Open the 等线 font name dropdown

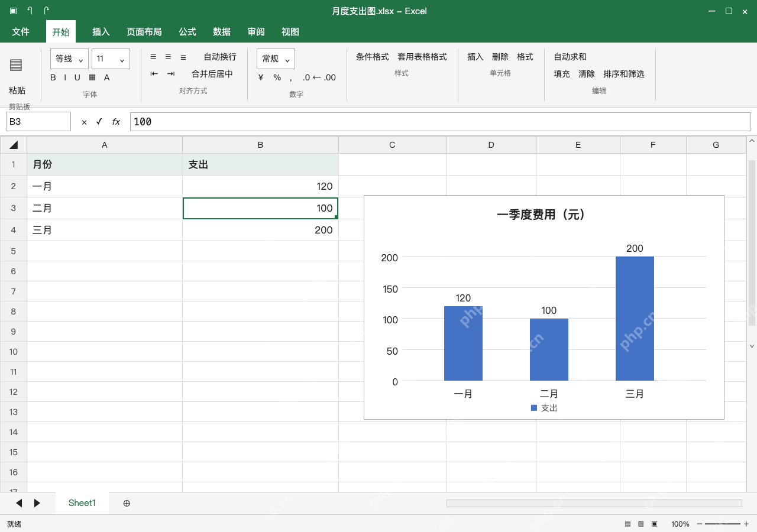click(70, 59)
